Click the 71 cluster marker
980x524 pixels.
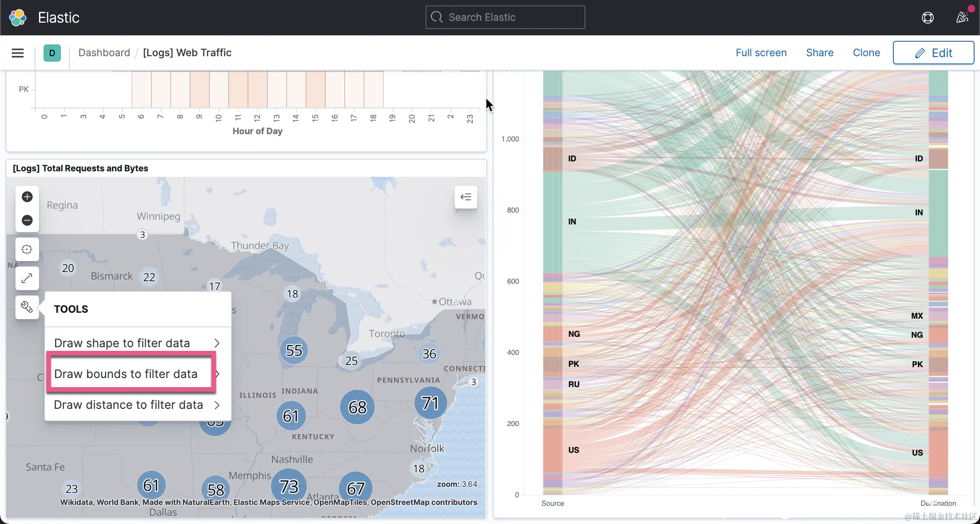point(430,403)
